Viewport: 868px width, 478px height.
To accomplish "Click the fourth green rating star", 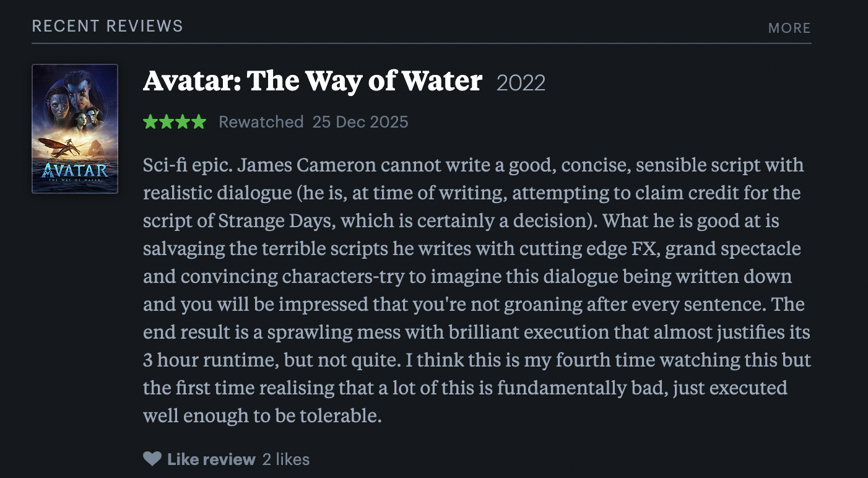I will pyautogui.click(x=199, y=122).
